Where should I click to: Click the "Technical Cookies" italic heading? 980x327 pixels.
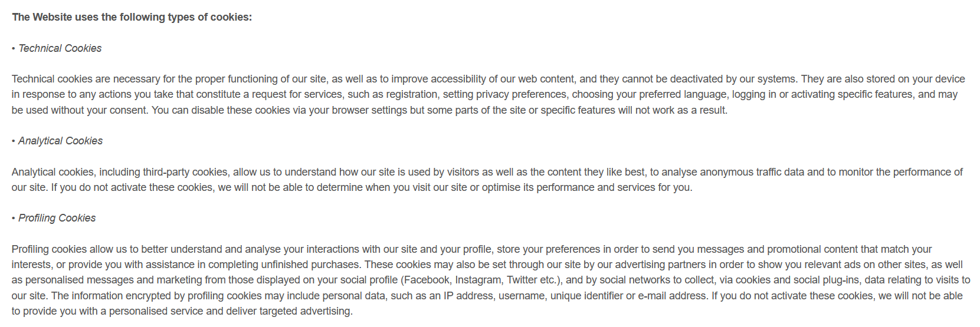(60, 48)
